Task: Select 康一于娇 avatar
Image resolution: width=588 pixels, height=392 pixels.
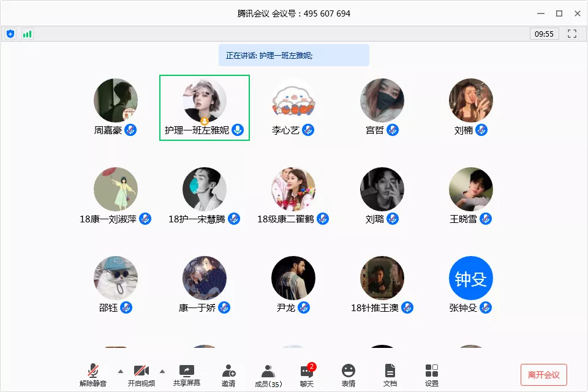Action: (x=205, y=278)
